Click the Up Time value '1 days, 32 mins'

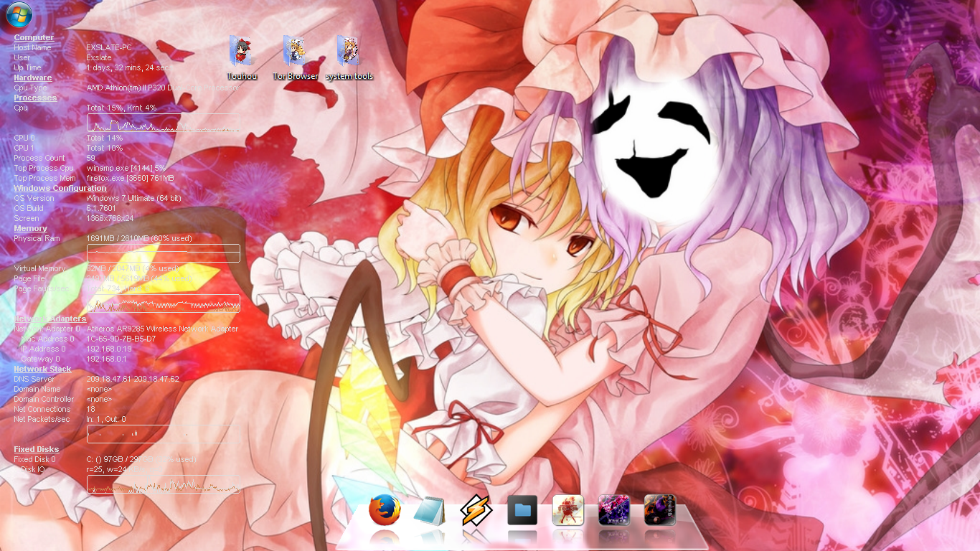(x=128, y=67)
